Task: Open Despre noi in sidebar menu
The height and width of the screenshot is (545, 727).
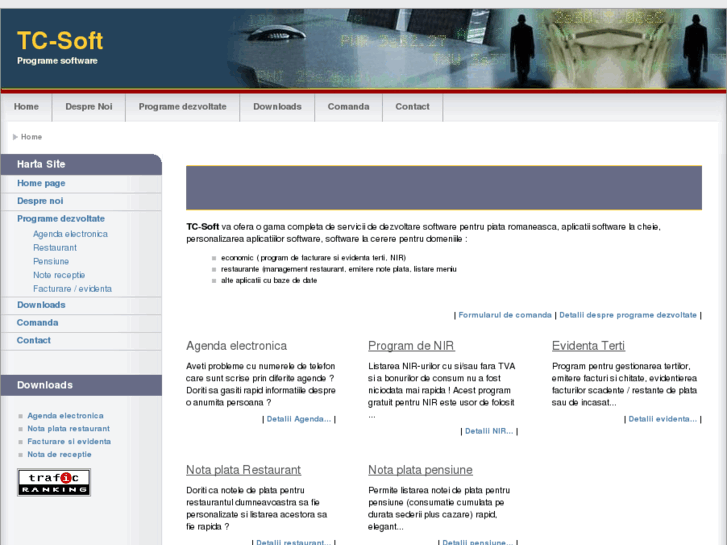Action: 40,201
